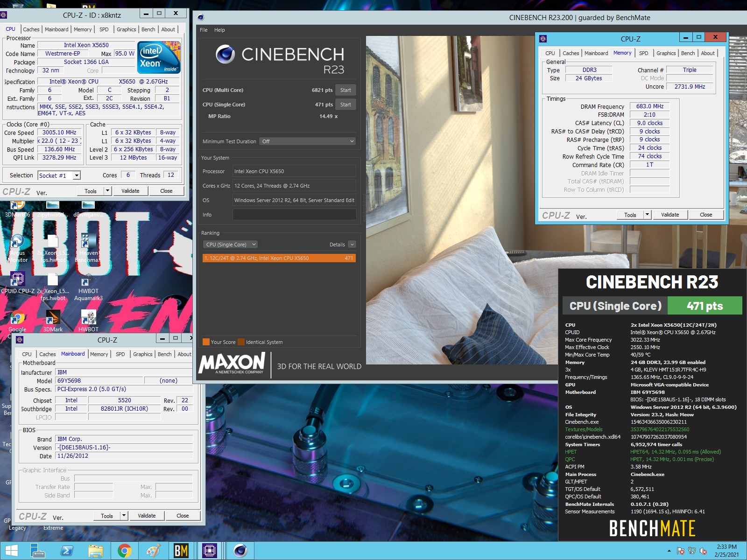This screenshot has height=560, width=747.
Task: Start the CPU (Multi Core) test
Action: [345, 90]
